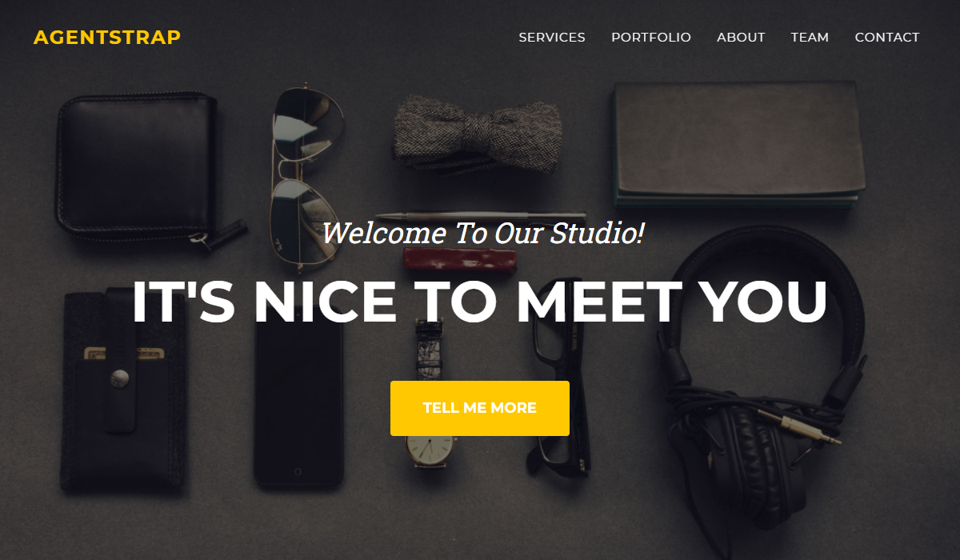
Task: Open the Team nav link
Action: (810, 37)
